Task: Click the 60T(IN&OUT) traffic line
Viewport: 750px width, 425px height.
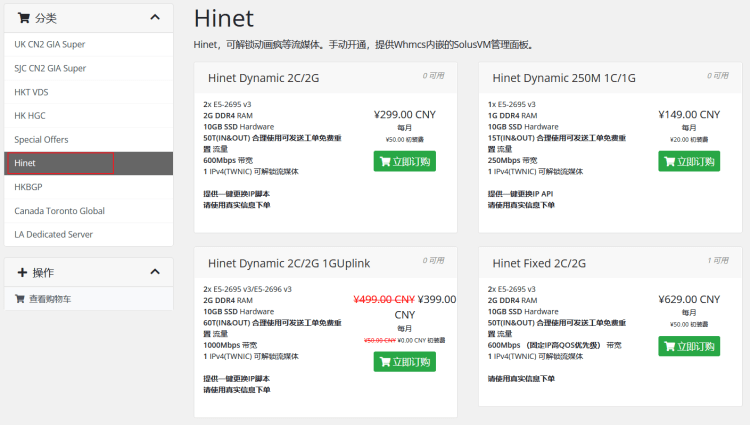Action: pos(273,328)
